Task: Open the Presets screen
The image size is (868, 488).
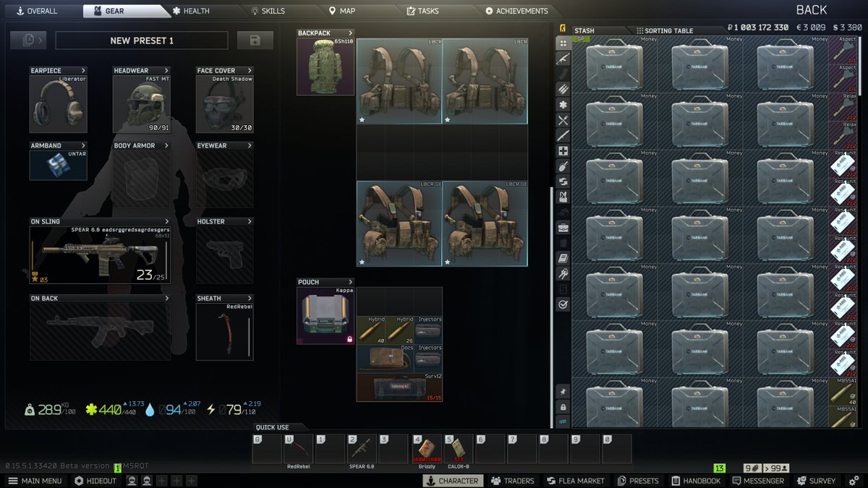Action: (638, 481)
